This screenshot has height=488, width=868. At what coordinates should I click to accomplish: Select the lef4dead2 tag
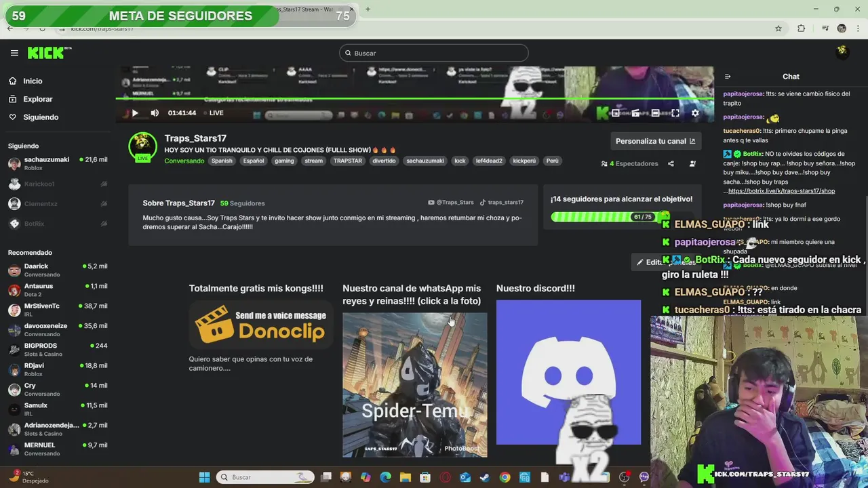click(x=489, y=161)
